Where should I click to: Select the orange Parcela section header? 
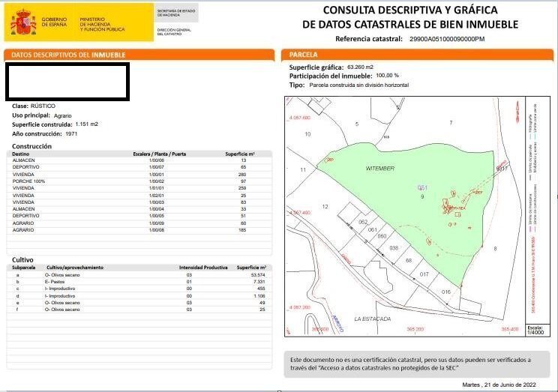(416, 55)
